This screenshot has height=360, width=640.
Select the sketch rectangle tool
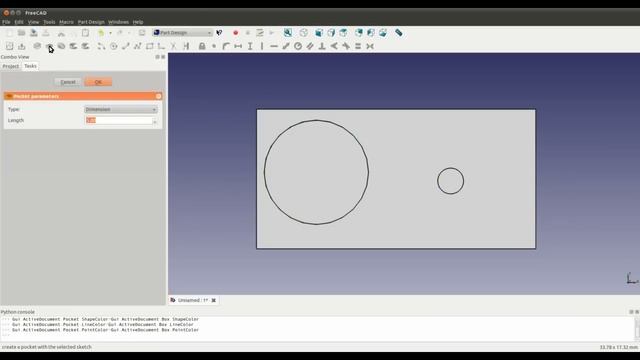coord(150,46)
